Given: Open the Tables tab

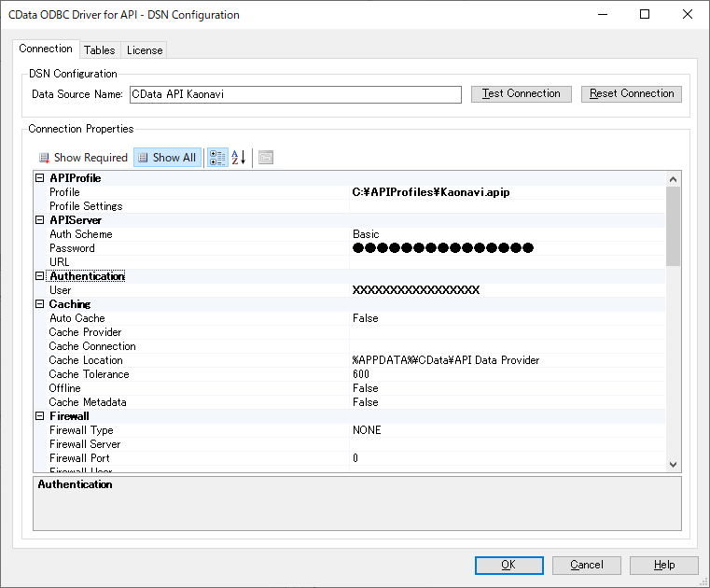Looking at the screenshot, I should pos(100,50).
